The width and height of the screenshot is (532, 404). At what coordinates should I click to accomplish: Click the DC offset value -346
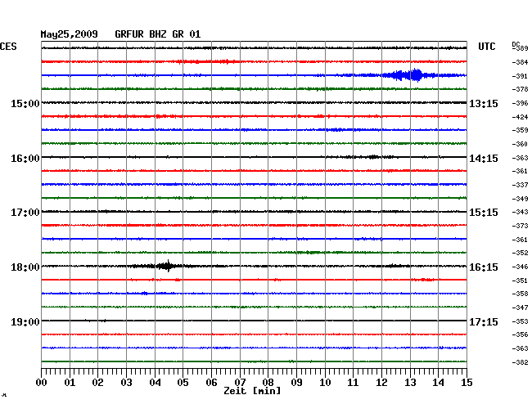tap(520, 267)
